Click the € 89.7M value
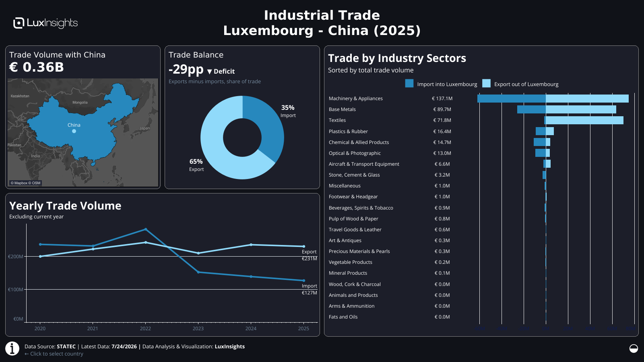Image resolution: width=644 pixels, height=362 pixels. [442, 109]
